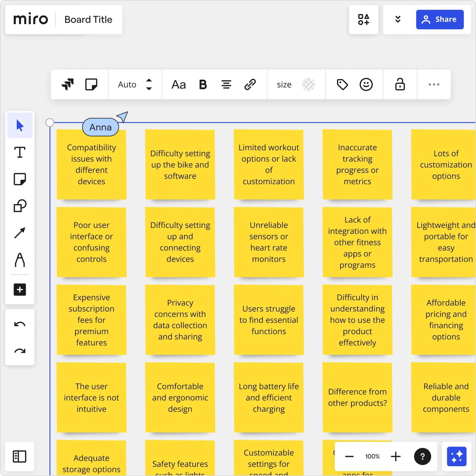Add an emoji reaction to the selection
The height and width of the screenshot is (476, 476).
(x=367, y=84)
